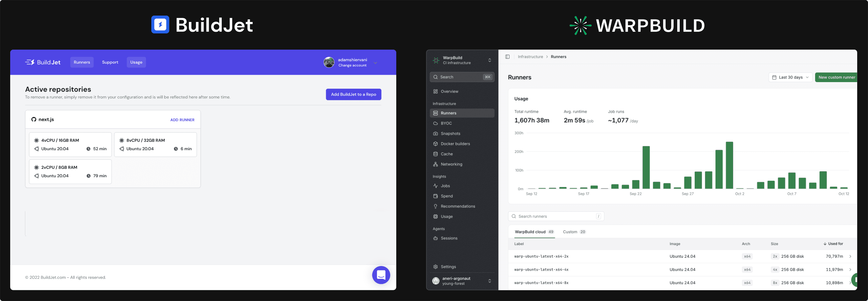Image resolution: width=868 pixels, height=301 pixels.
Task: Click the adamshiervani profile avatar
Action: coord(329,62)
